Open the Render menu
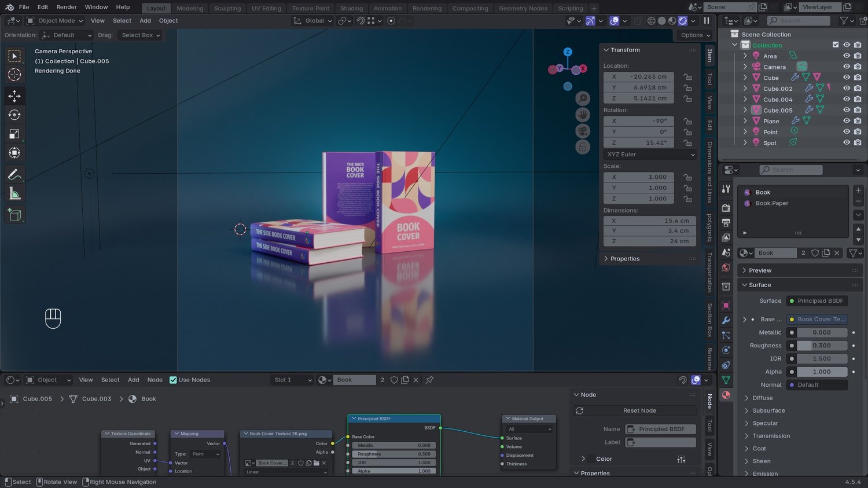Viewport: 868px width, 488px height. coord(67,7)
